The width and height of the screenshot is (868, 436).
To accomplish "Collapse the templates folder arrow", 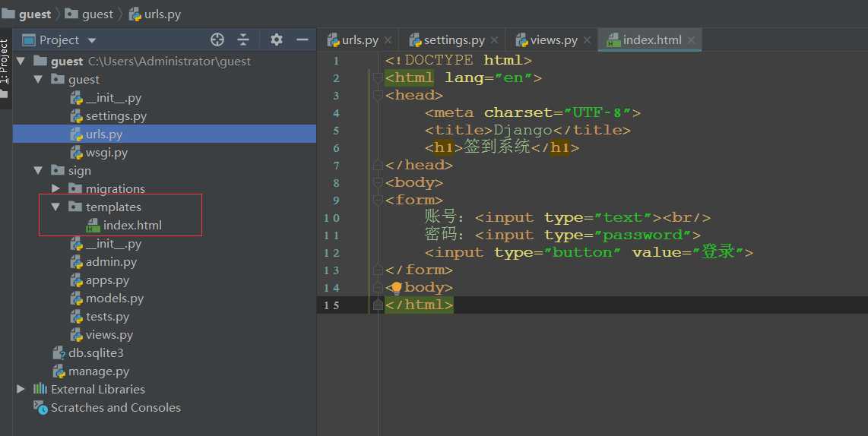I will [55, 207].
